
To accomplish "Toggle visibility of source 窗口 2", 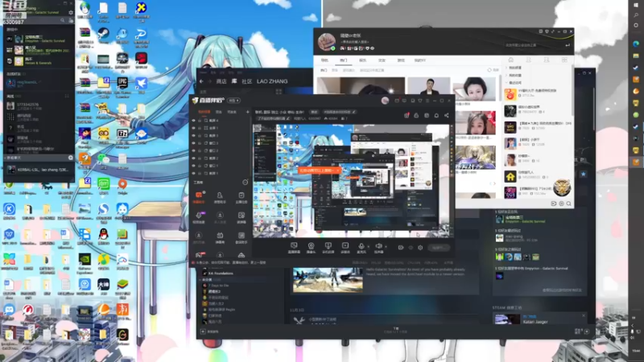I will point(193,150).
